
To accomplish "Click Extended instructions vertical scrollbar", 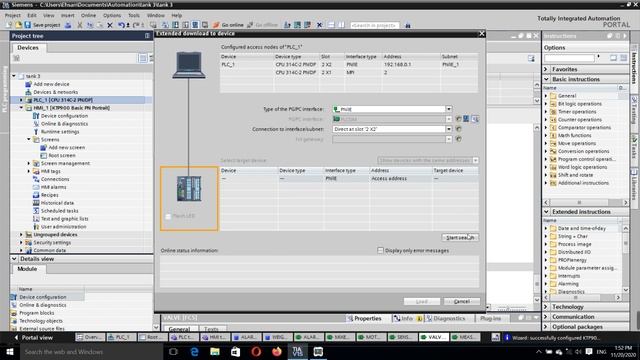I will pos(625,259).
